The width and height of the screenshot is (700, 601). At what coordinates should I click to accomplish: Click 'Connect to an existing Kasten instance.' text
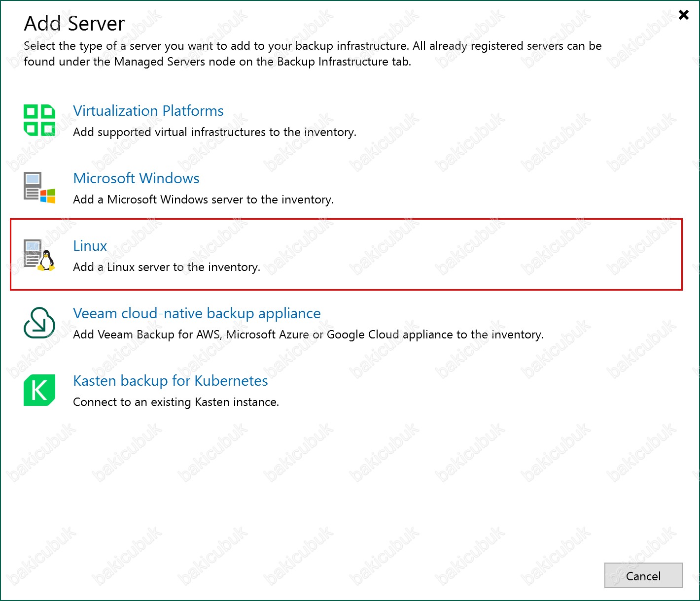point(176,402)
